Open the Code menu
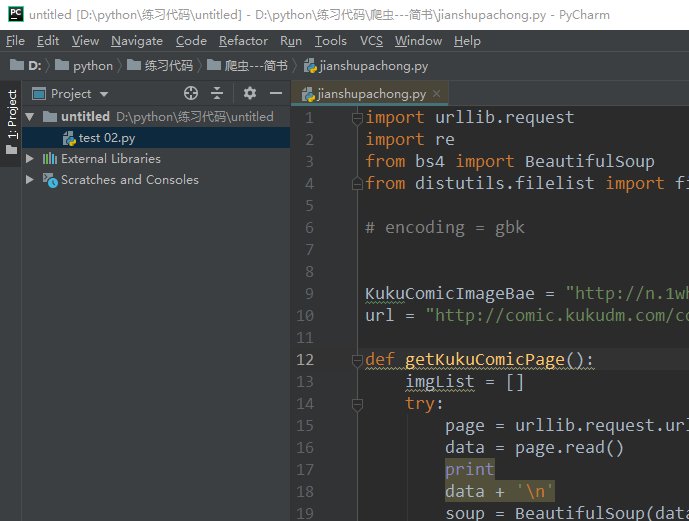The image size is (689, 521). pos(191,41)
